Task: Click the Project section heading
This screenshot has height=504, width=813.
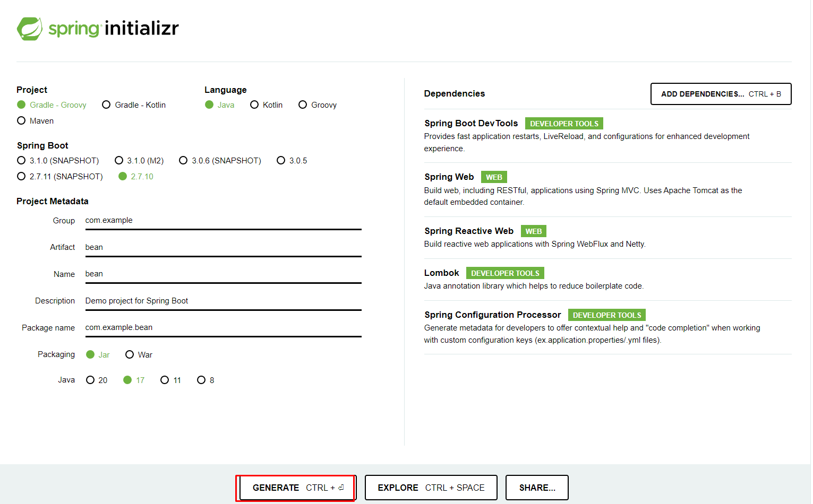Action: tap(32, 90)
